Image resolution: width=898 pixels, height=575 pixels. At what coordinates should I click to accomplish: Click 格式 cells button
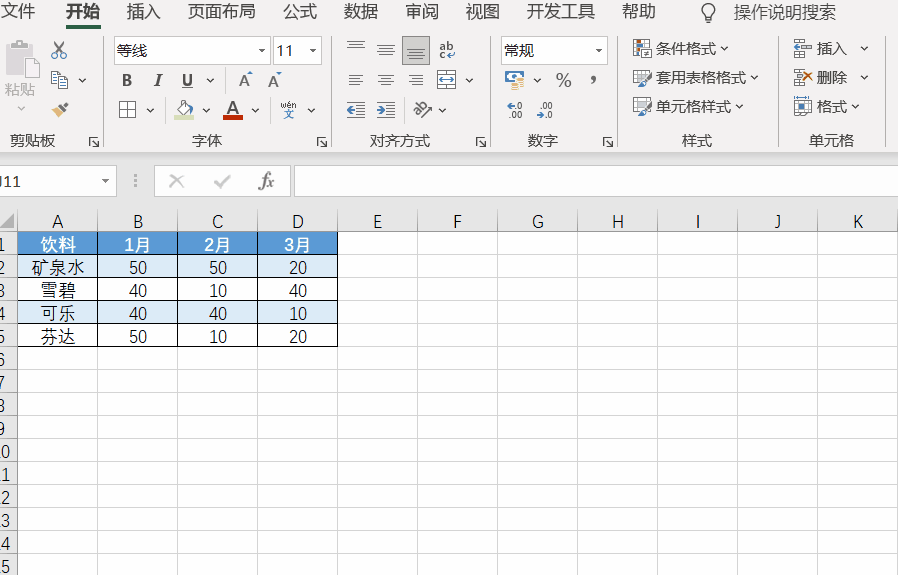pyautogui.click(x=826, y=106)
